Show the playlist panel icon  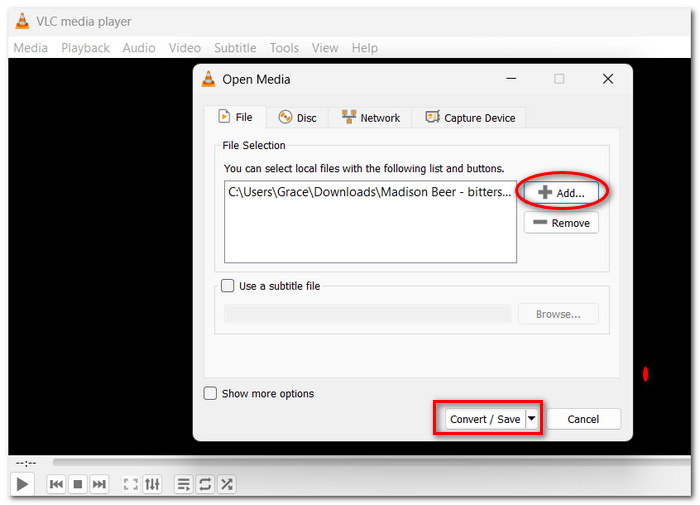click(x=183, y=484)
